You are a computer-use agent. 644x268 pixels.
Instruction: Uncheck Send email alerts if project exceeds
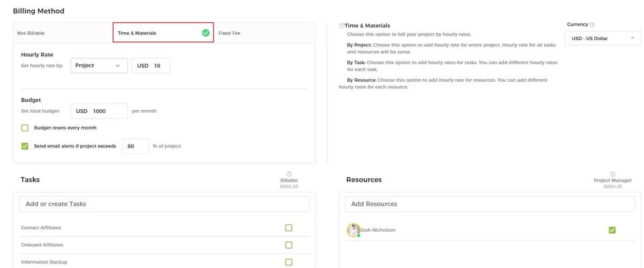(25, 146)
